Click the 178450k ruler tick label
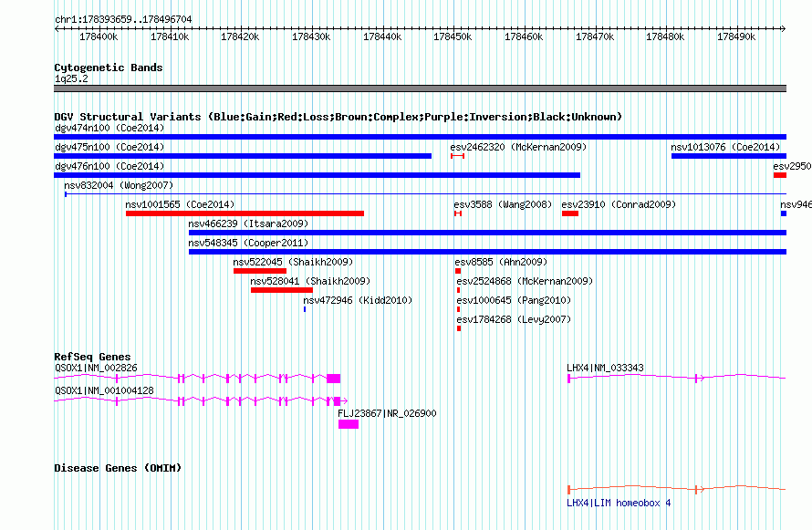 click(453, 36)
